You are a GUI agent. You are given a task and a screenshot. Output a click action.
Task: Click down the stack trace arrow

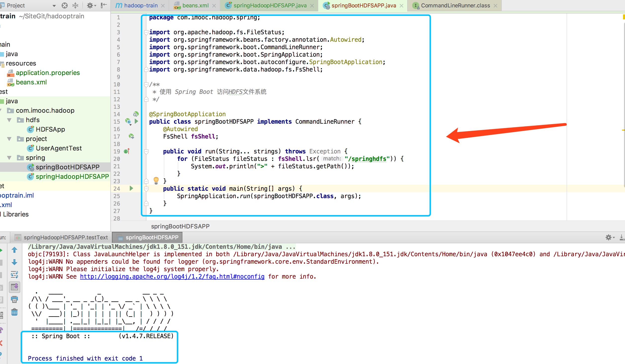click(x=14, y=262)
